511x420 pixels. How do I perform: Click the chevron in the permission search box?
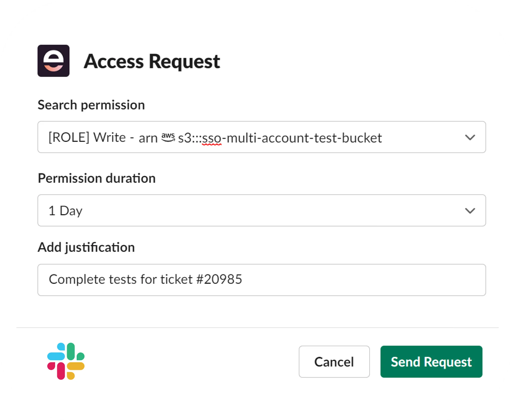(470, 137)
